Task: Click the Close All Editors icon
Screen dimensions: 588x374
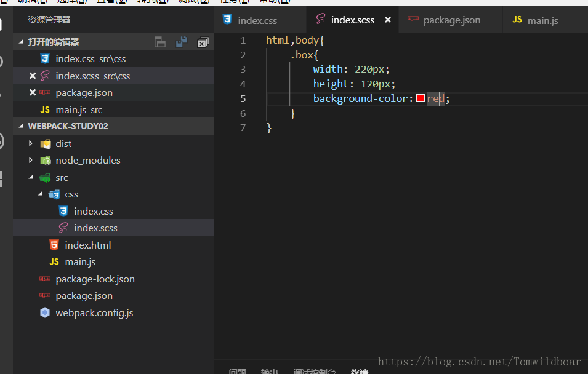Action: [201, 41]
